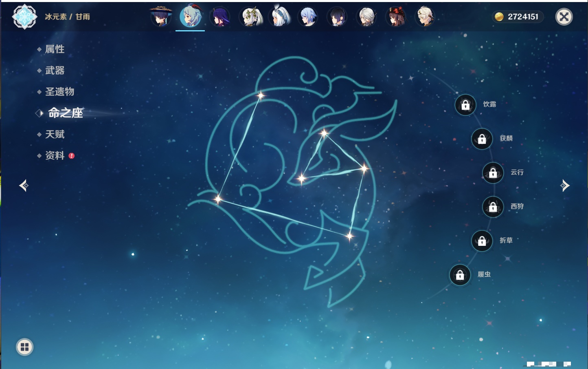
Task: Switch to the 天赋 menu
Action: click(x=55, y=134)
